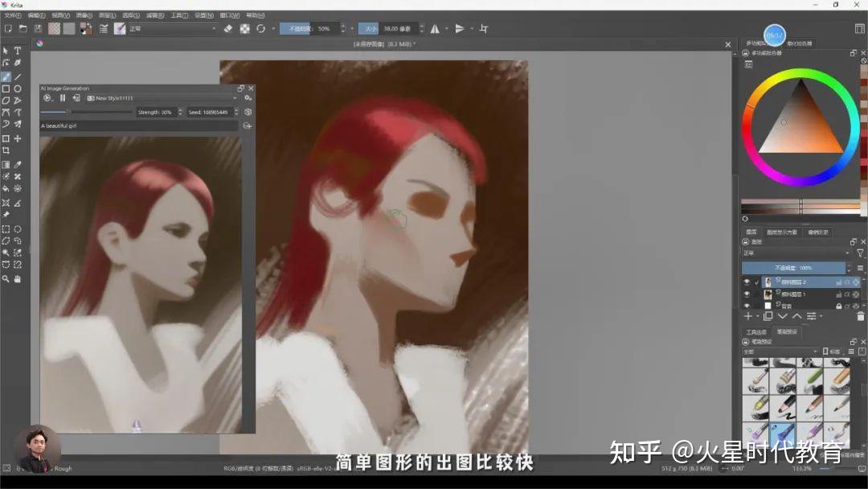The image size is (868, 489).
Task: Select the Text tool
Action: tap(18, 50)
